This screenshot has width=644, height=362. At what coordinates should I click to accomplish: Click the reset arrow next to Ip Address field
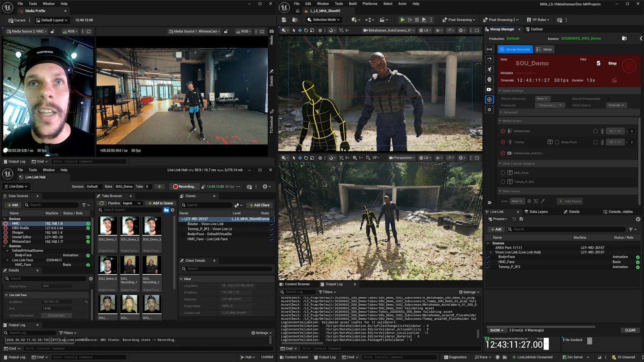pos(86,302)
